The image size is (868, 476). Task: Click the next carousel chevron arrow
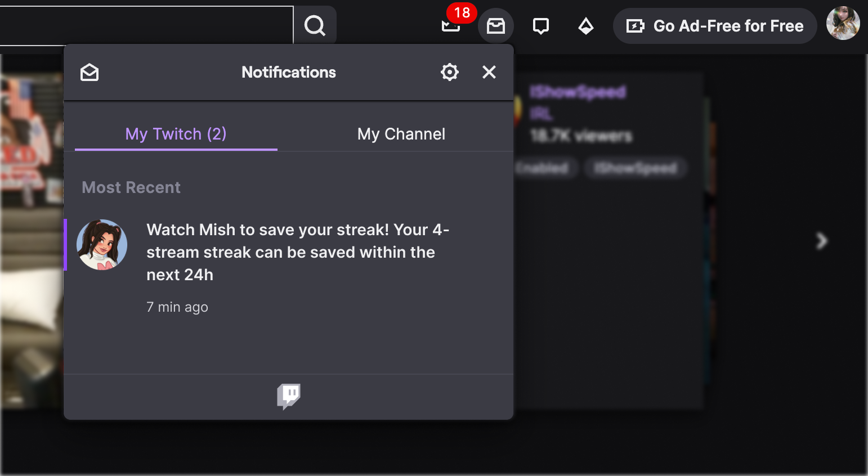point(821,241)
